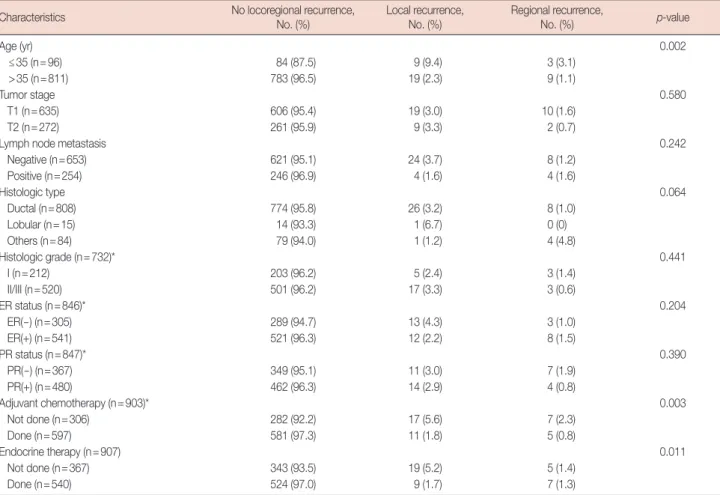Select the 'Negative (n=653)' row label
Screen dimensions: 720x495
(47, 160)
